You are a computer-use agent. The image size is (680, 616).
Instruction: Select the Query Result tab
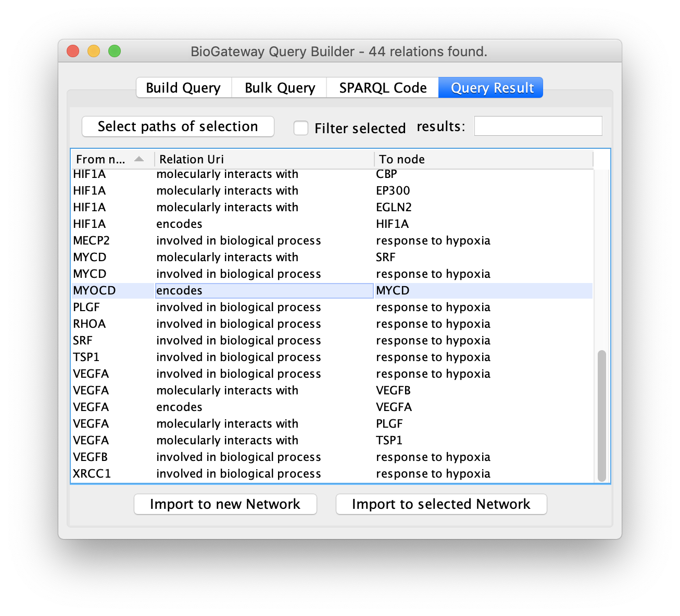pos(492,87)
